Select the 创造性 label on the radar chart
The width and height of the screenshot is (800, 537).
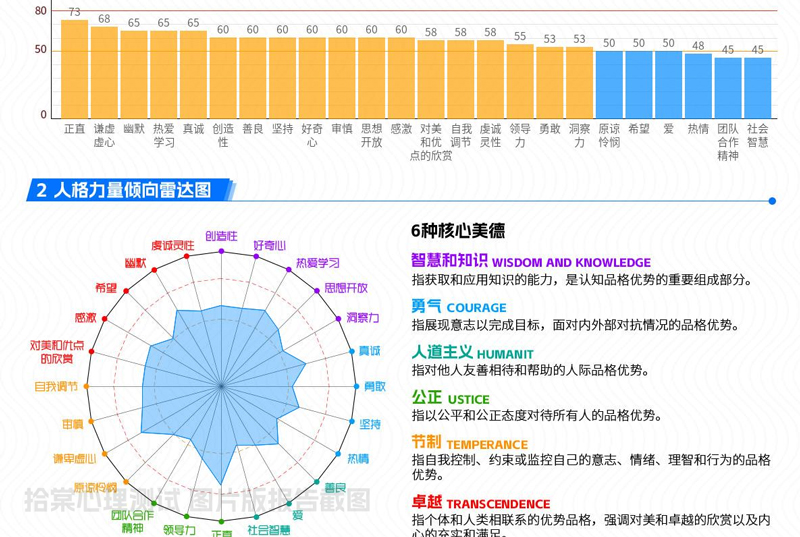[x=221, y=236]
